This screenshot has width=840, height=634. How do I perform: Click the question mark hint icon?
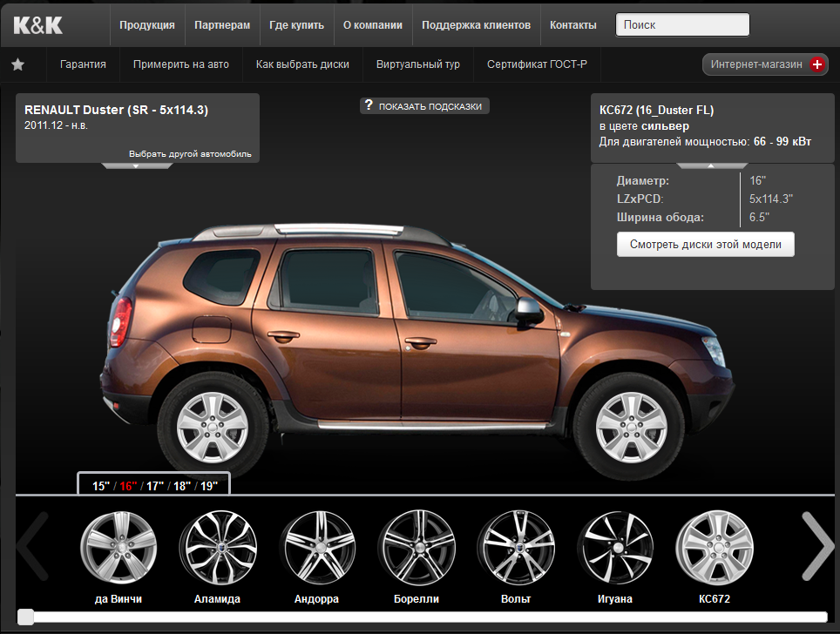pos(369,105)
